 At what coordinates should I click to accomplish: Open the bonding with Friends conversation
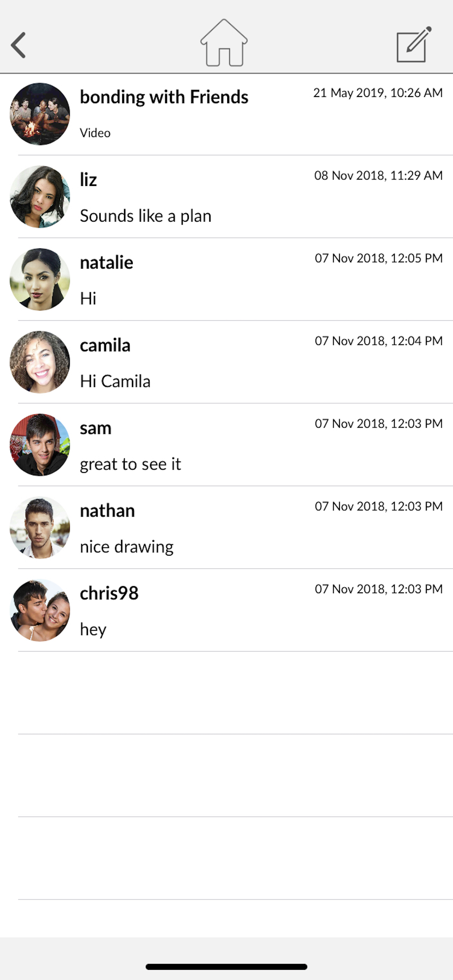pyautogui.click(x=164, y=97)
